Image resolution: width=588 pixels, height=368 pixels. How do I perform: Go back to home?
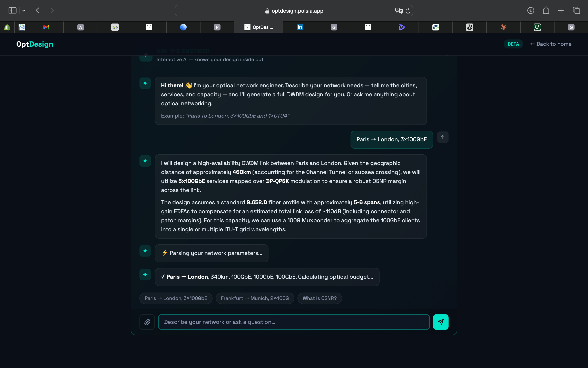coord(551,44)
